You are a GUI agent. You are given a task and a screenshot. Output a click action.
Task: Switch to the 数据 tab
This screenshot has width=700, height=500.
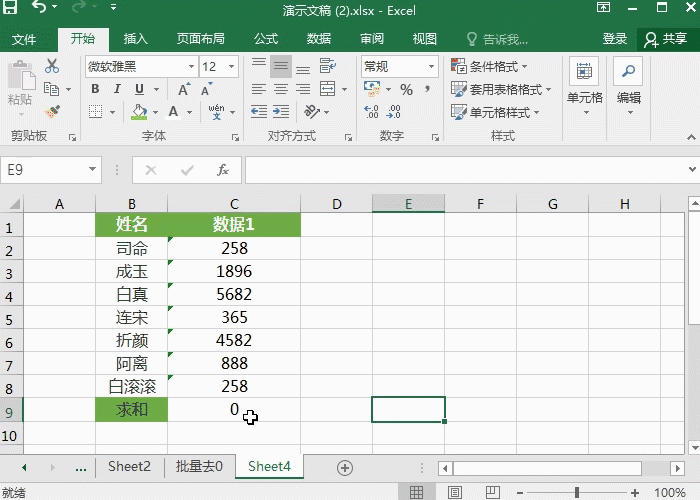319,39
